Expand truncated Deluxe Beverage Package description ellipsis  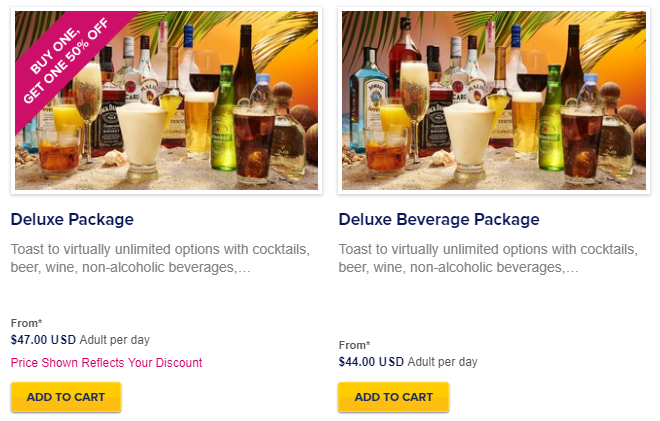pyautogui.click(x=572, y=267)
